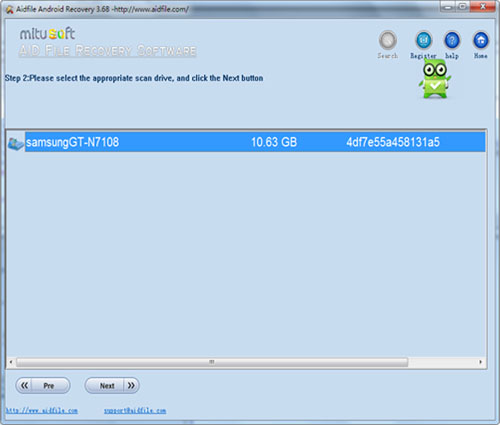Open the Register icon

[423, 40]
